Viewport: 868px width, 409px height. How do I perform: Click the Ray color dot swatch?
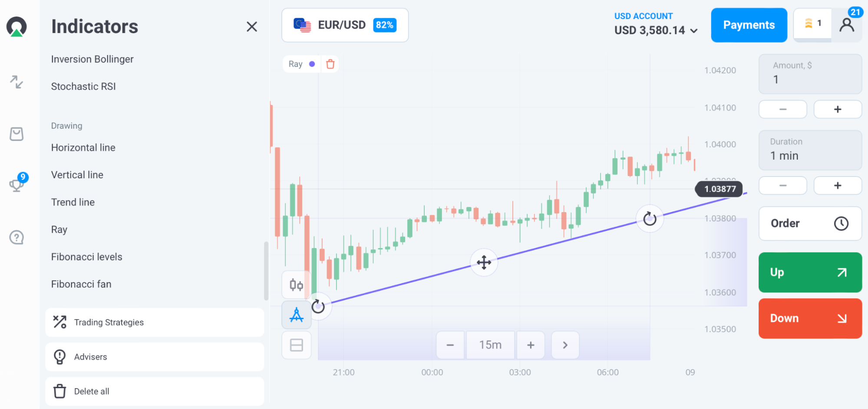pyautogui.click(x=312, y=64)
